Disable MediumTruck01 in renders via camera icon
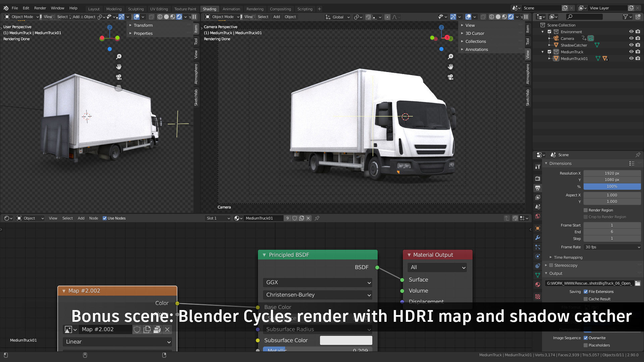Screen dimensions: 644x362 638,58
